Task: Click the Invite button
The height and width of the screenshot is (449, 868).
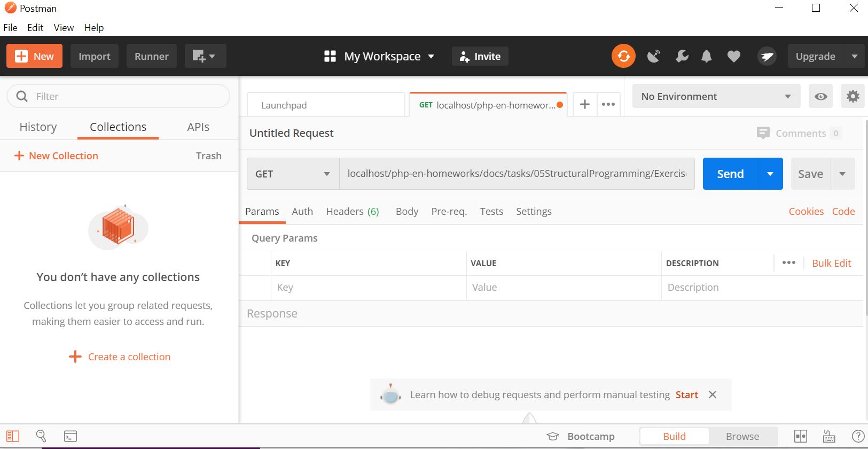Action: pyautogui.click(x=480, y=56)
